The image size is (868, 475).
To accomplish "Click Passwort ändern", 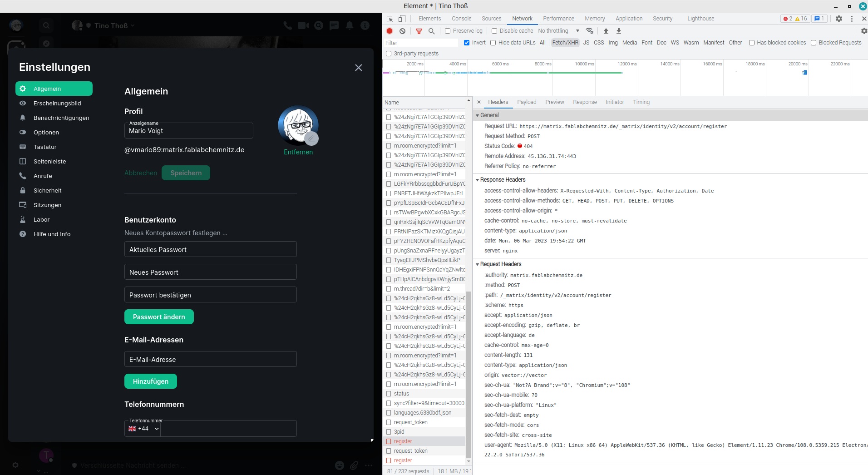I will [159, 317].
